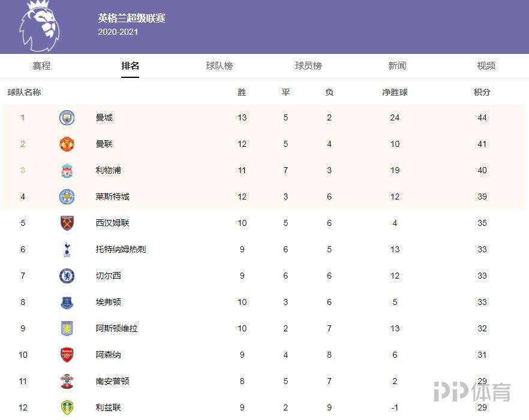Go to the 视频 tab
Screen dimensions: 529x420
(486, 66)
